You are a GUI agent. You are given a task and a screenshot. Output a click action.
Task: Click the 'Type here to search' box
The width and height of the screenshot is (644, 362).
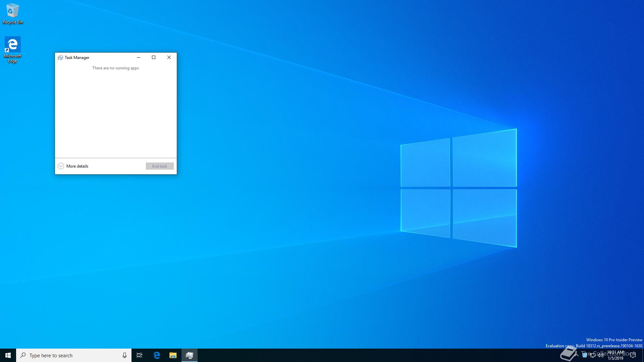[74, 355]
